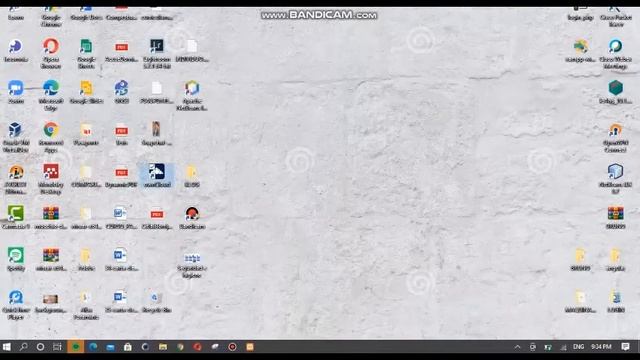The width and height of the screenshot is (640, 360).
Task: Select the Apache NetBeans cube shortcut
Action: [x=192, y=96]
